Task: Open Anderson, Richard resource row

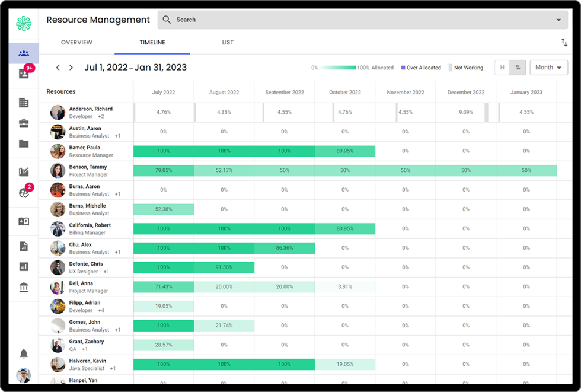Action: [90, 109]
